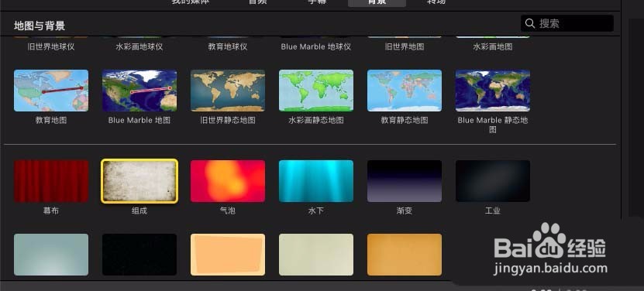Select the cream beige background thumbnail

coord(316,255)
